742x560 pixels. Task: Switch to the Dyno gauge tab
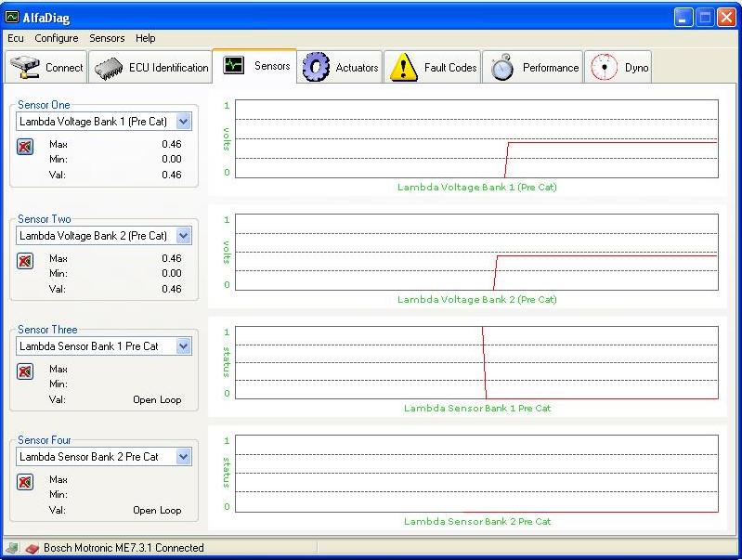pyautogui.click(x=618, y=67)
